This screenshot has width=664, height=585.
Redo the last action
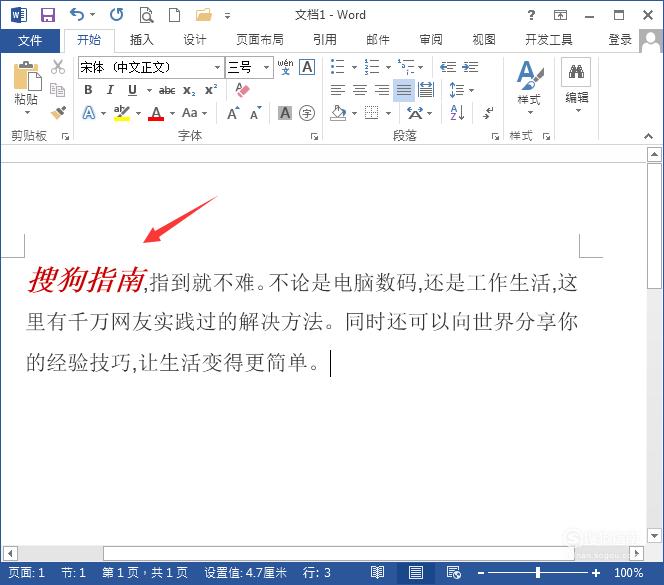[116, 15]
